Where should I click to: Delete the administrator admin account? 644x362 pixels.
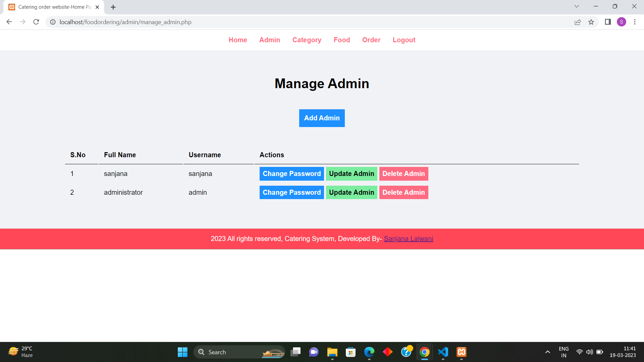tap(404, 192)
